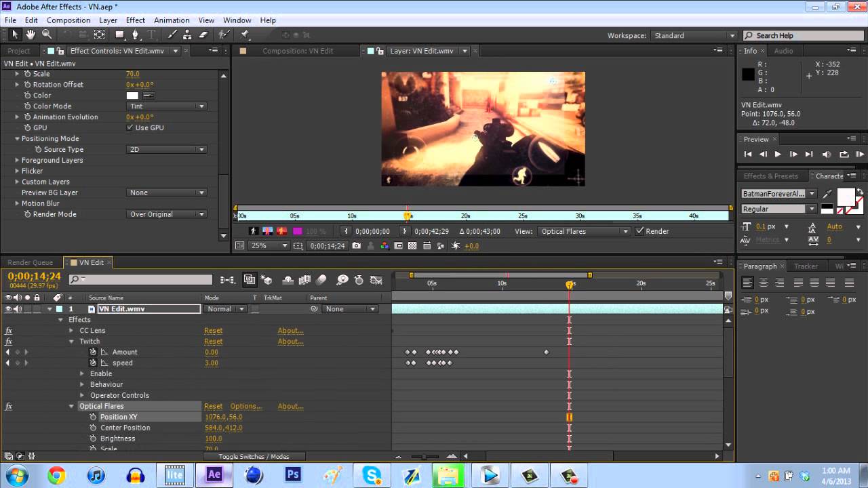
Task: Open Workspace Standard dropdown
Action: 694,35
